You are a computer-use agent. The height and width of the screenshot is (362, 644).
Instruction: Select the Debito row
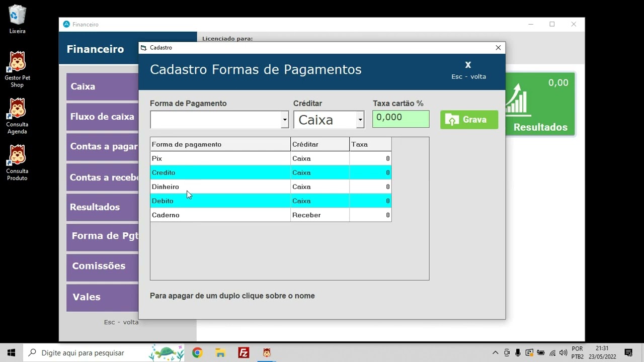pyautogui.click(x=271, y=201)
